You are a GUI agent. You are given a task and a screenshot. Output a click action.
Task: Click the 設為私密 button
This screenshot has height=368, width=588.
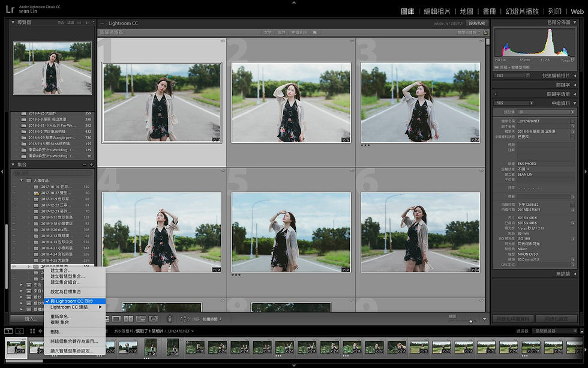pyautogui.click(x=476, y=23)
